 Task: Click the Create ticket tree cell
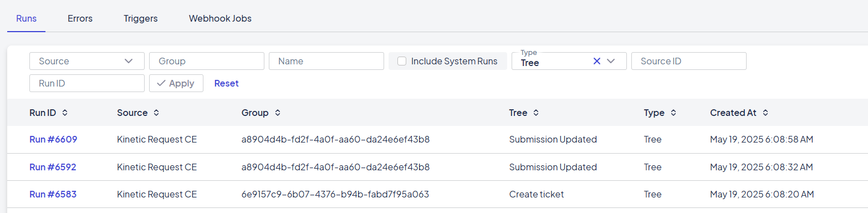pos(537,194)
